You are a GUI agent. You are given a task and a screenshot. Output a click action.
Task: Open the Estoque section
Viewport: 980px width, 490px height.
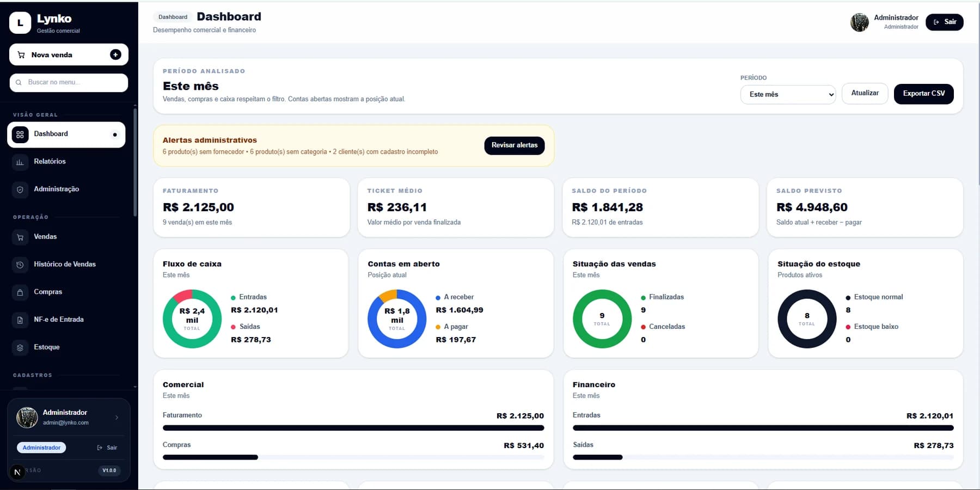[66, 347]
